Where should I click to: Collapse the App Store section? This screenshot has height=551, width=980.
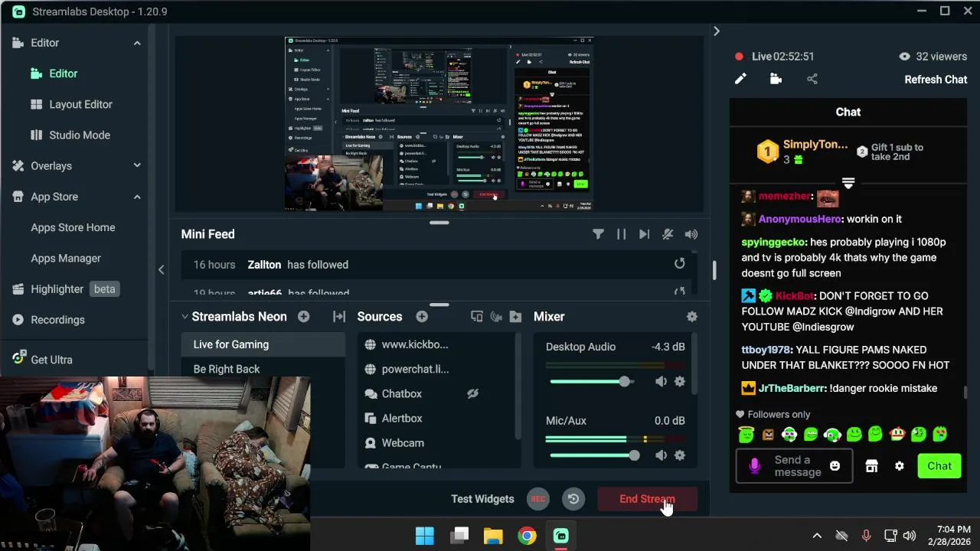pyautogui.click(x=137, y=197)
